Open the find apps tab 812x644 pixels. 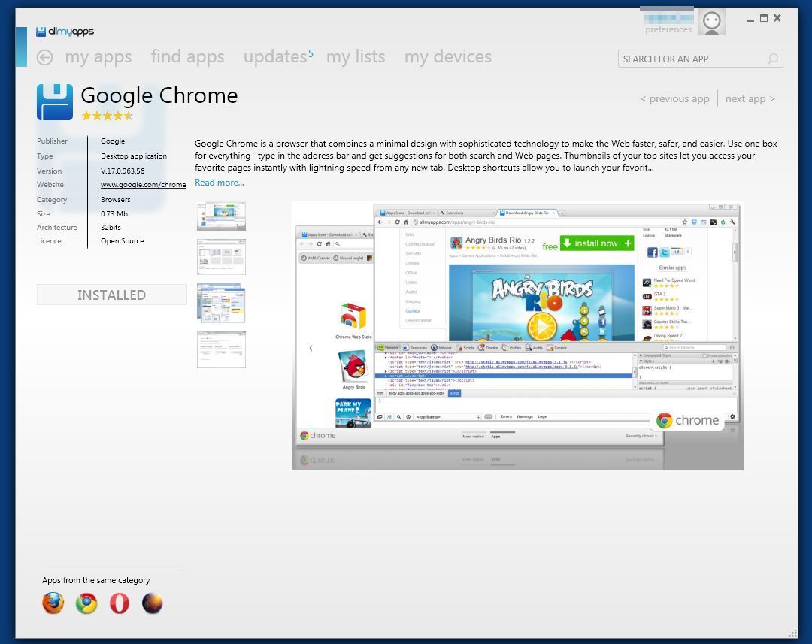pos(187,57)
